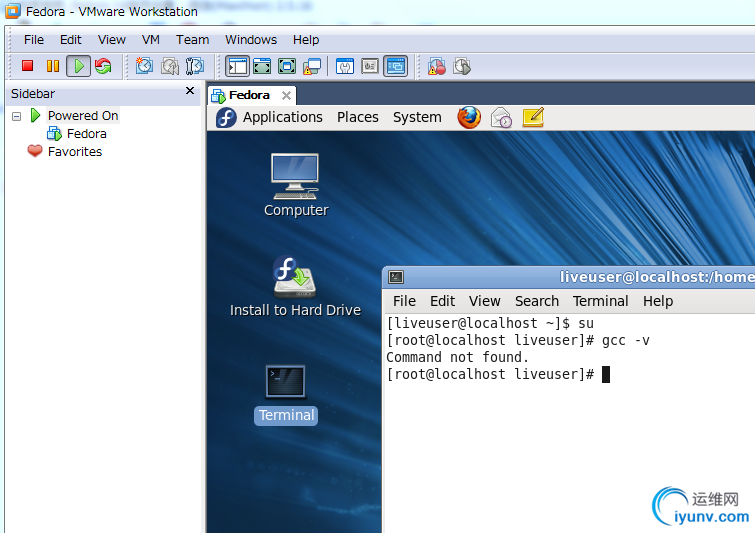Click the replay toolbar icon at far right
This screenshot has height=533, width=755.
(x=462, y=66)
